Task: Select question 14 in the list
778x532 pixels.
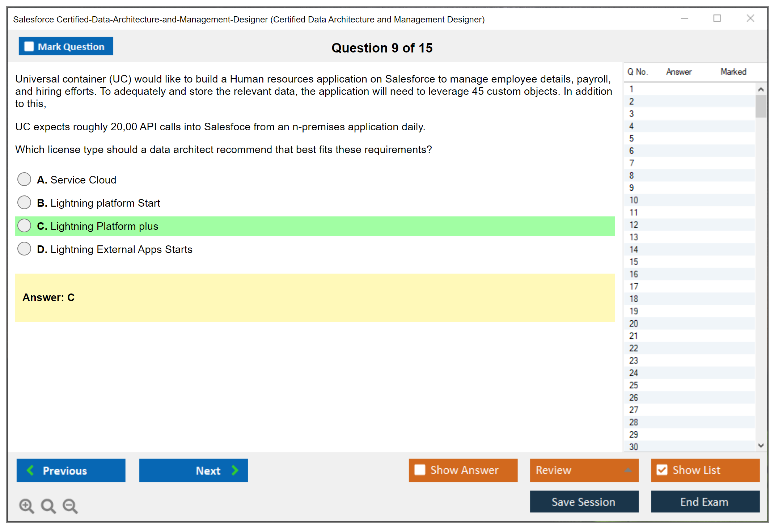Action: click(x=634, y=249)
